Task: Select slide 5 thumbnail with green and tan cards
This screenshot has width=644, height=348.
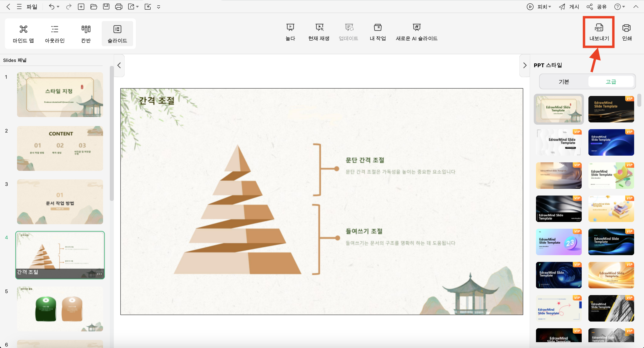Action: tap(60, 309)
